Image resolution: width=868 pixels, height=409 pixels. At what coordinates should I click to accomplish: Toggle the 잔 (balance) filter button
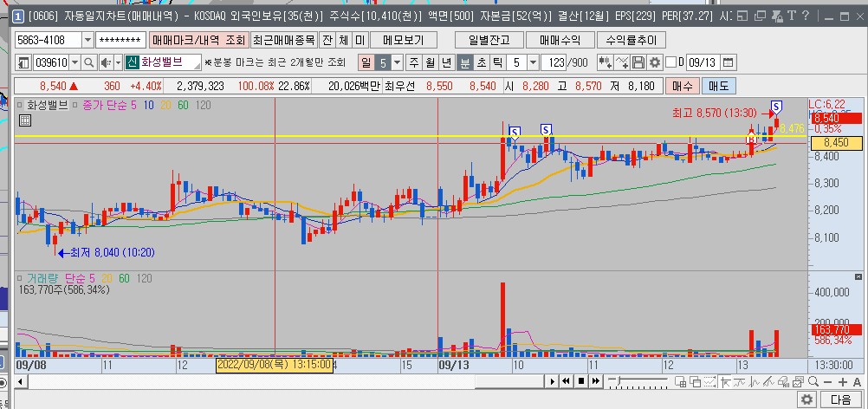(327, 40)
